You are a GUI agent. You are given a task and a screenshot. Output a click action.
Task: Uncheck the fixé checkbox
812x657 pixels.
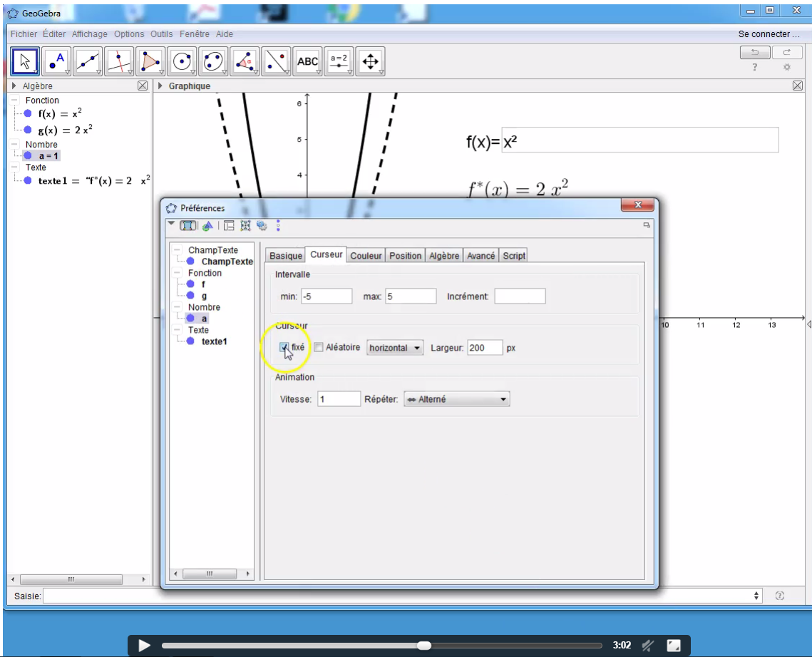coord(284,347)
